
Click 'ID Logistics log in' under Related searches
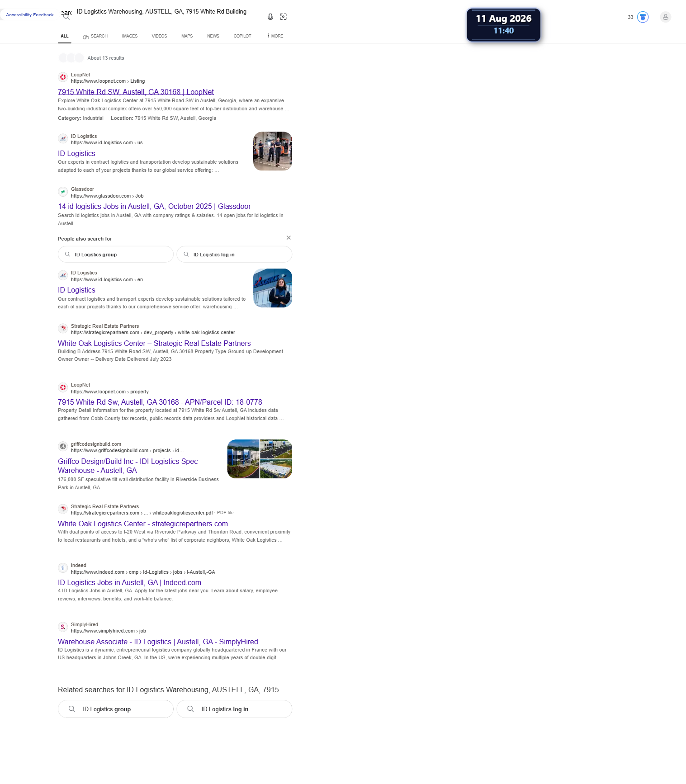click(x=234, y=709)
